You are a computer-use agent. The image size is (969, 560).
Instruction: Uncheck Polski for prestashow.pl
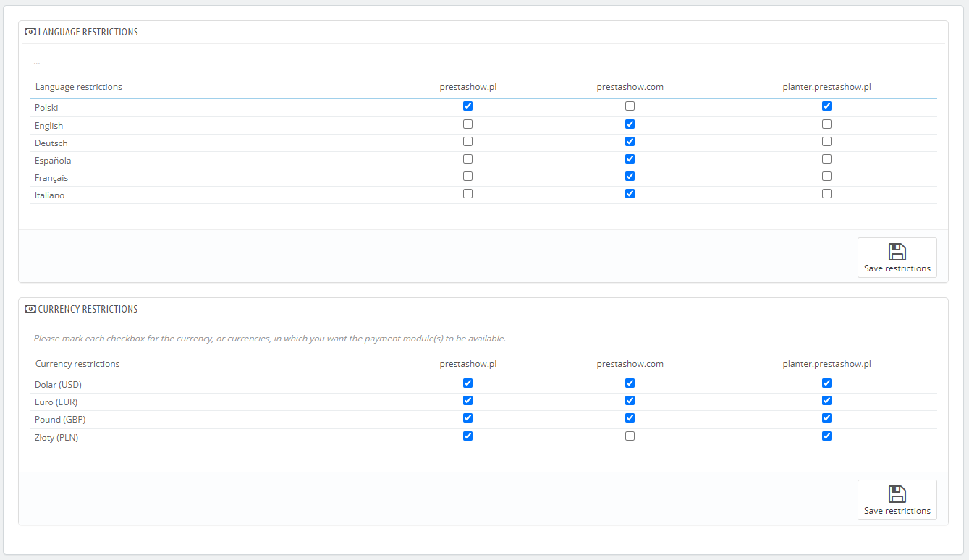(467, 106)
